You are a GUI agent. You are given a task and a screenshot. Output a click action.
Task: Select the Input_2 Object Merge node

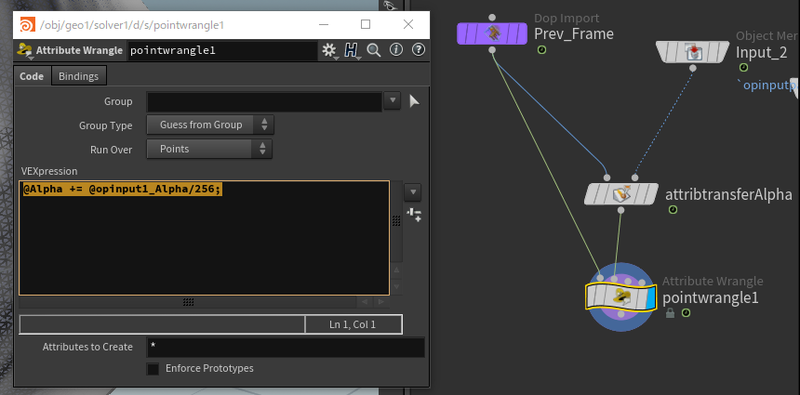pos(692,52)
